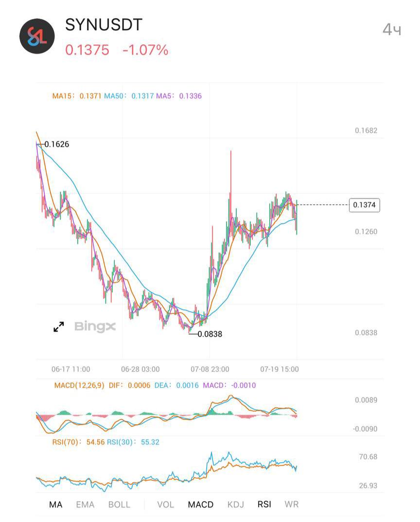420x522 pixels.
Task: Toggle the RSI sub-indicator
Action: click(264, 504)
